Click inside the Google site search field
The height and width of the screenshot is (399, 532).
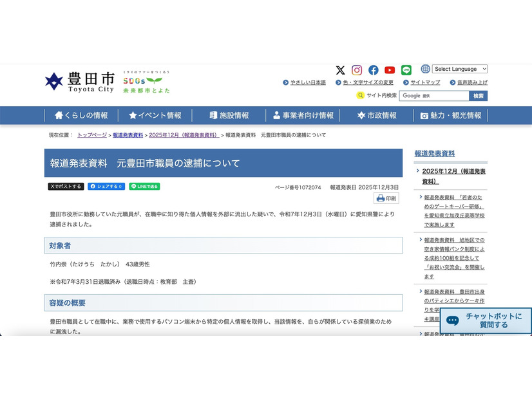[x=435, y=95]
